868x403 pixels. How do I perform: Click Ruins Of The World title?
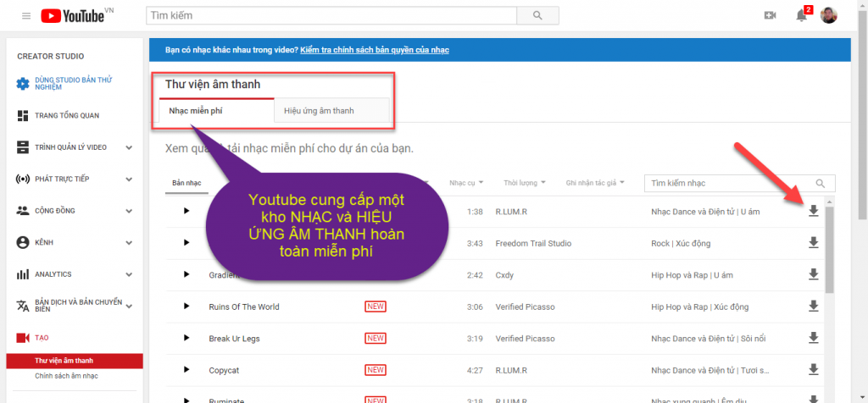pos(244,306)
